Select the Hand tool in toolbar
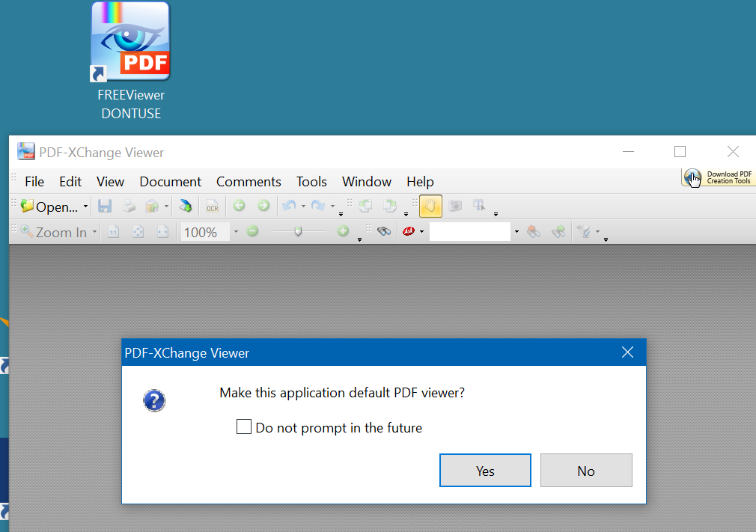The image size is (756, 532). (430, 206)
